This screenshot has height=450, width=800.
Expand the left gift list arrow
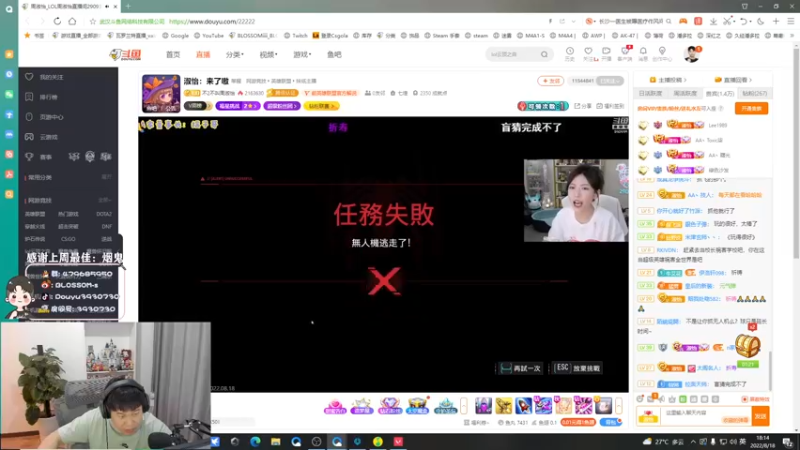pos(464,406)
